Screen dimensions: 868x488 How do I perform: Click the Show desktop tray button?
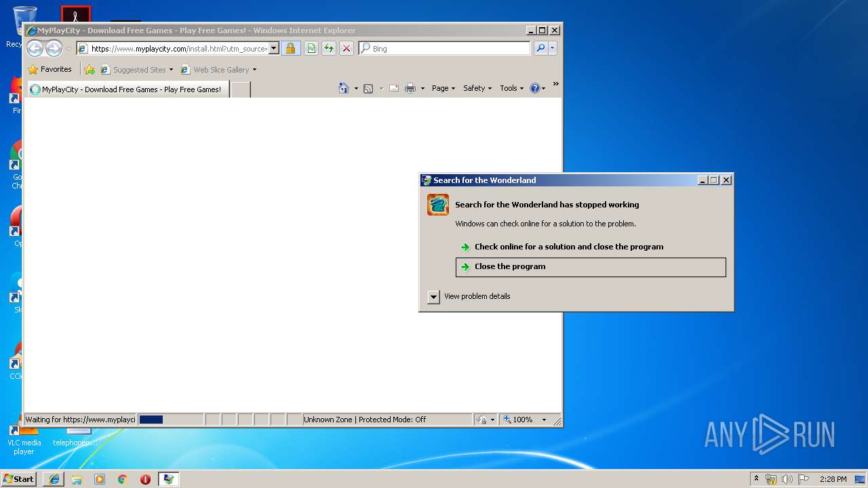[x=861, y=479]
